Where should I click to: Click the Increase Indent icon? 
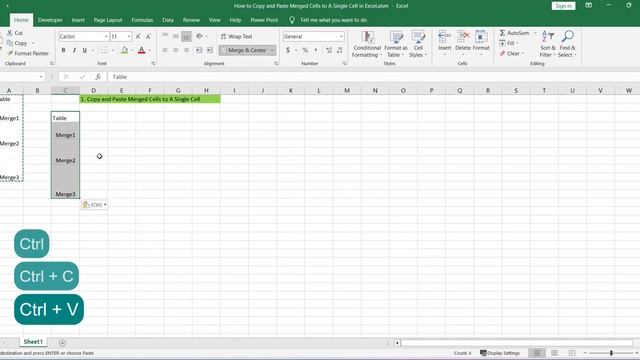click(209, 50)
